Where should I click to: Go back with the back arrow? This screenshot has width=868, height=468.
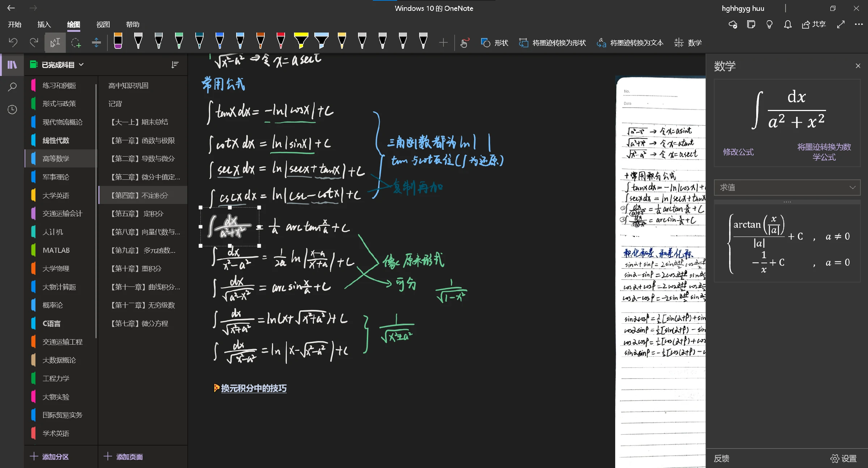click(x=11, y=8)
